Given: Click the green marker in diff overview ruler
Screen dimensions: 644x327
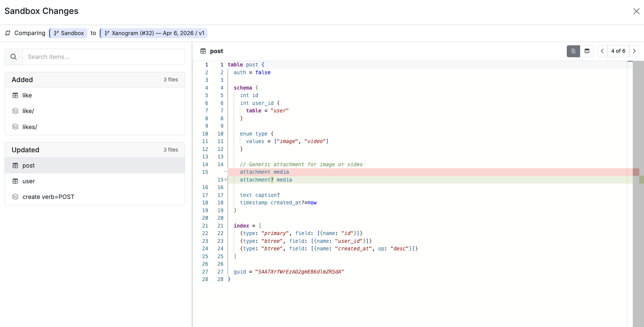Looking at the screenshot, I should click(642, 180).
